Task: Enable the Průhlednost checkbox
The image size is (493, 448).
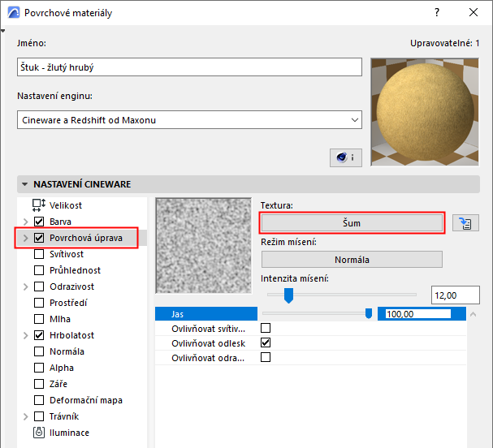Action: point(39,270)
